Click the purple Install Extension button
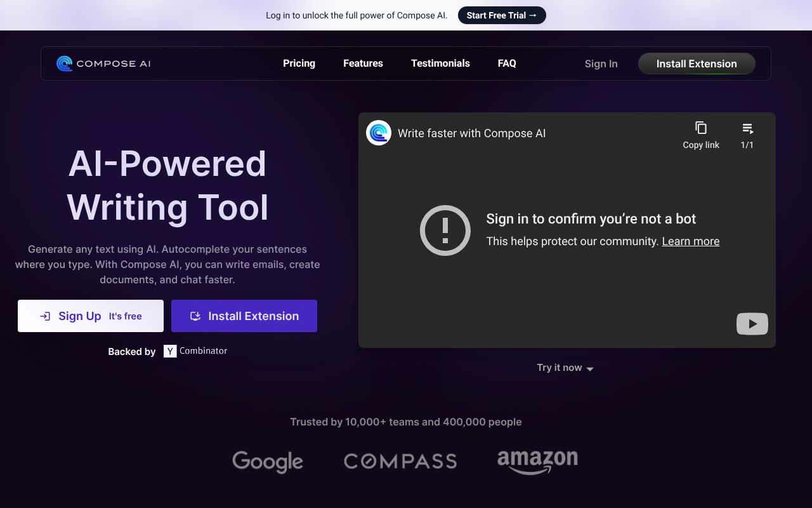The width and height of the screenshot is (812, 508). pyautogui.click(x=244, y=316)
